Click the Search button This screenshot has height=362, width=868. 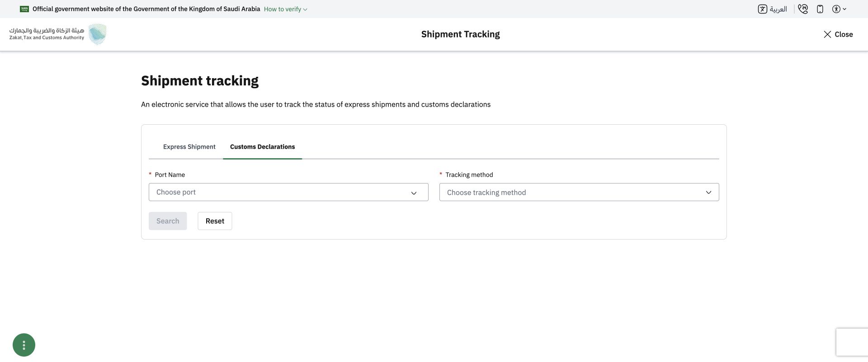[168, 221]
